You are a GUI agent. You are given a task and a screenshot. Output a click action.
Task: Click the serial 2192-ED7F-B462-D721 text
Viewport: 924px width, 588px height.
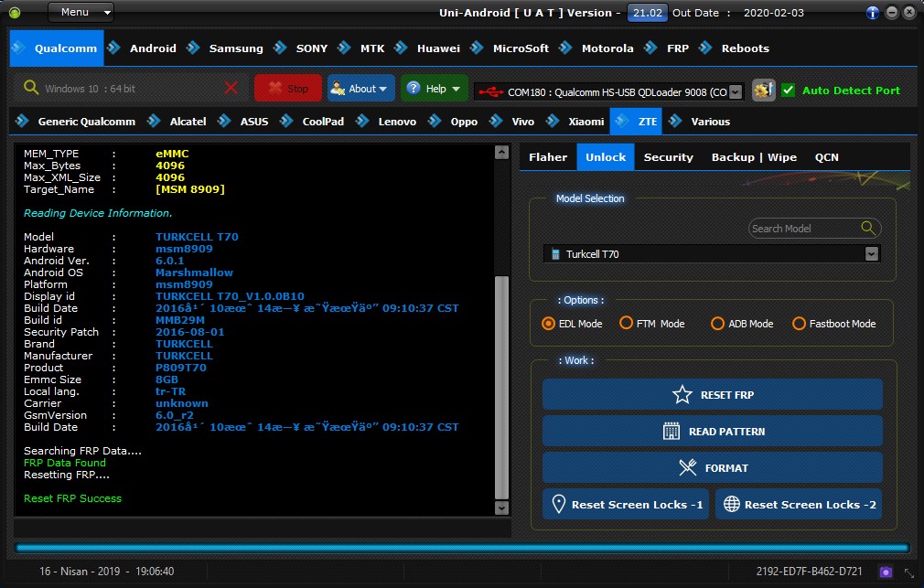click(809, 572)
